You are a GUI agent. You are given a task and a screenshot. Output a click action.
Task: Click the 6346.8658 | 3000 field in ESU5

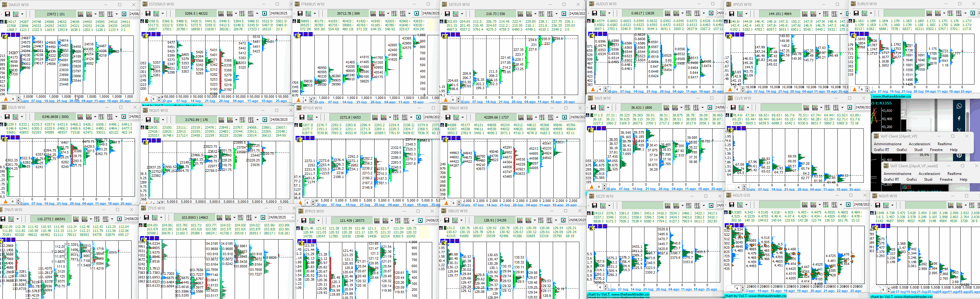(56, 117)
